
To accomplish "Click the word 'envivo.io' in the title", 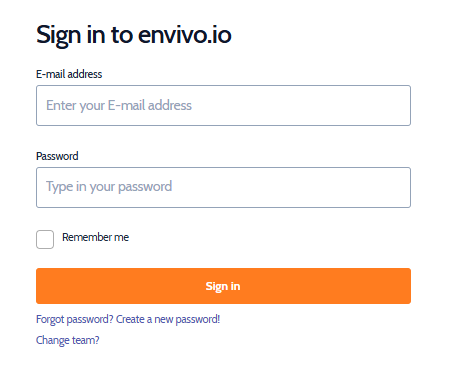I will point(185,35).
